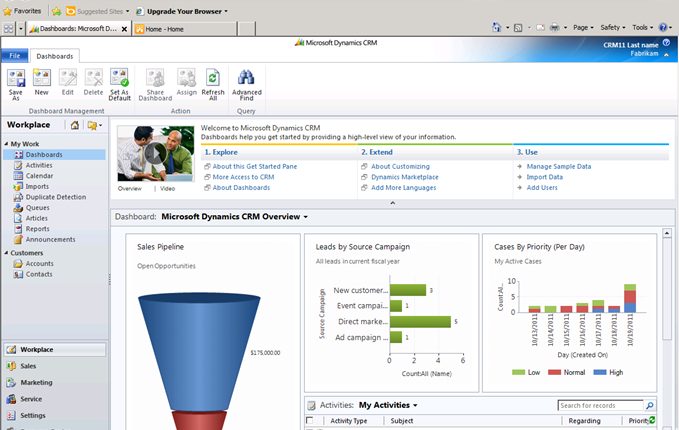Open the Dynamics Marketplace link
The width and height of the screenshot is (679, 430).
[405, 177]
